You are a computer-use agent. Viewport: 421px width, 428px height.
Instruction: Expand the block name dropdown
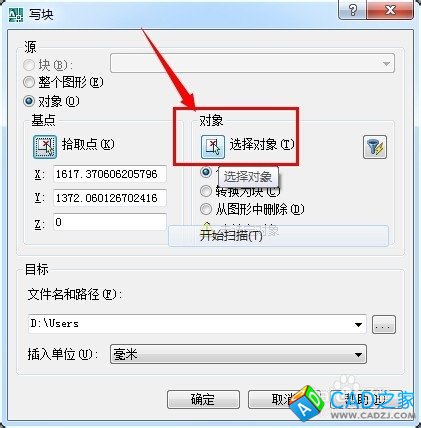coord(386,63)
